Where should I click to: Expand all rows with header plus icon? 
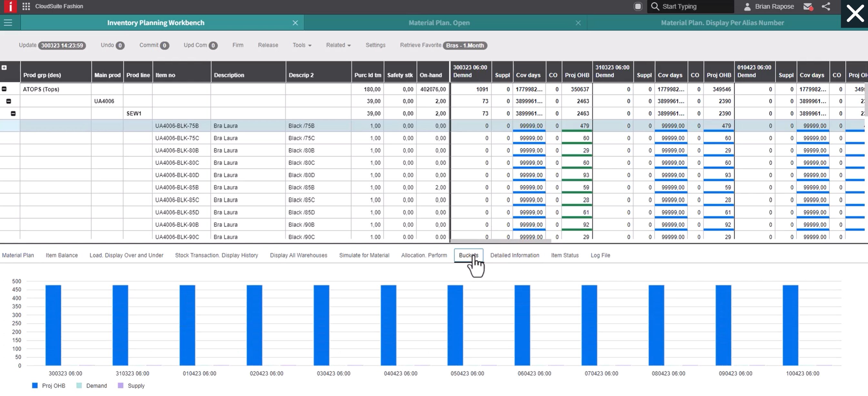[4, 67]
